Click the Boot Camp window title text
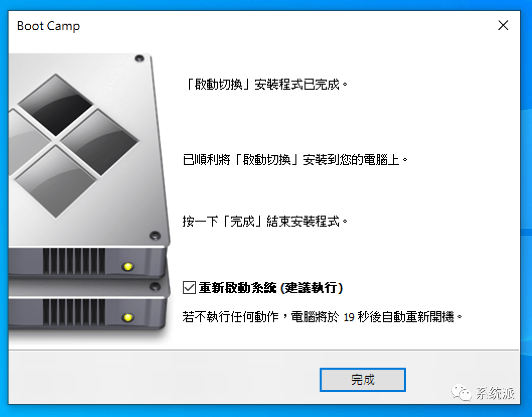 (x=48, y=26)
